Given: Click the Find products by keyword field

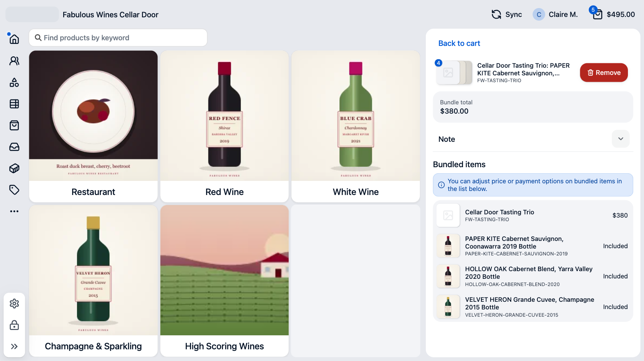Looking at the screenshot, I should (118, 37).
